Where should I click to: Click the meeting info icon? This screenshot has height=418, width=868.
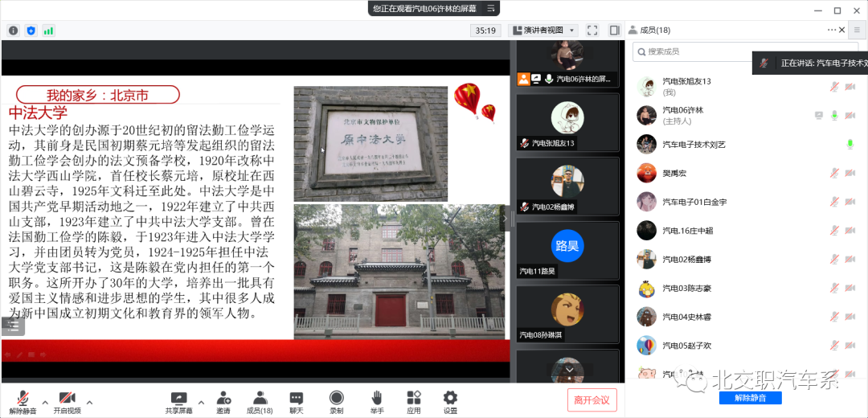pyautogui.click(x=14, y=31)
